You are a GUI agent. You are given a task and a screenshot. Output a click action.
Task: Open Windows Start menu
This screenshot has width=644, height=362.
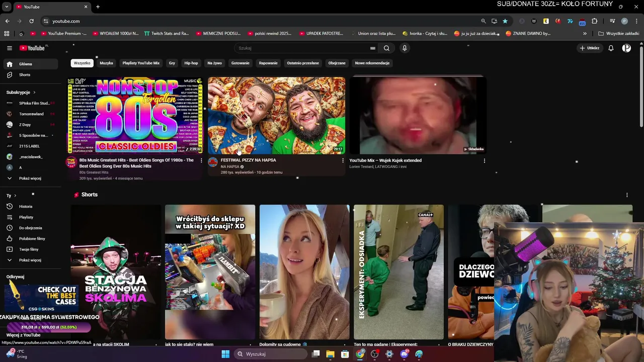[225, 354]
